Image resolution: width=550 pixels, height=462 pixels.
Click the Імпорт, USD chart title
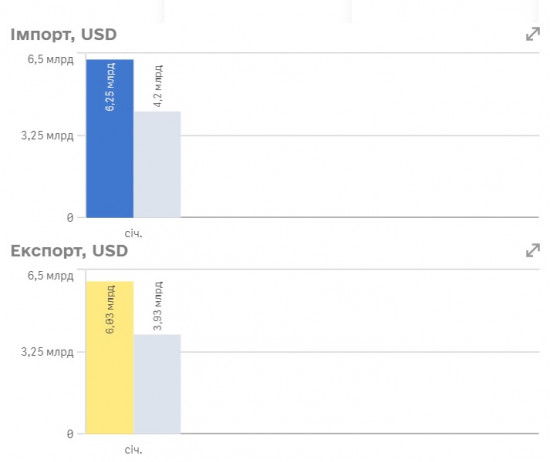coord(63,35)
